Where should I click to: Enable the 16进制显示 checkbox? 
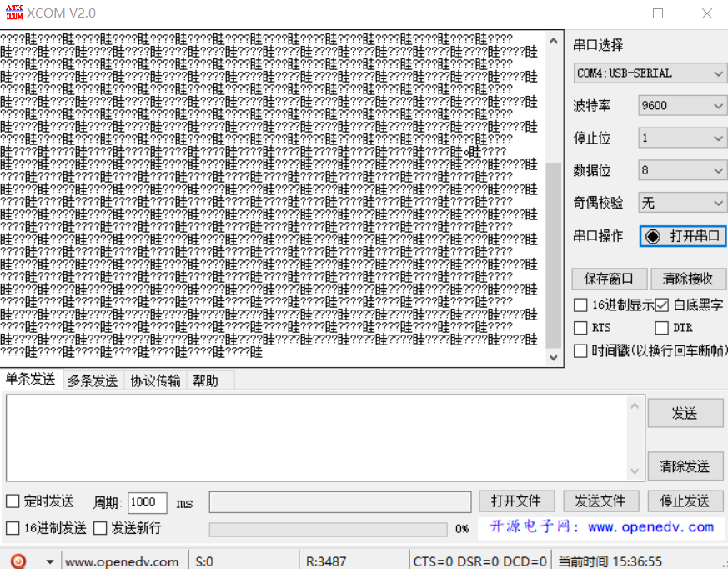click(x=580, y=304)
